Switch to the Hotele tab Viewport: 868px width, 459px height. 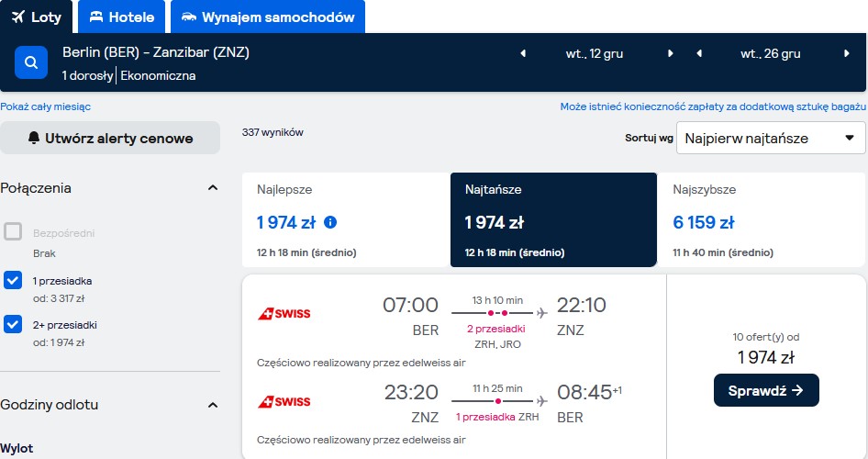point(121,17)
